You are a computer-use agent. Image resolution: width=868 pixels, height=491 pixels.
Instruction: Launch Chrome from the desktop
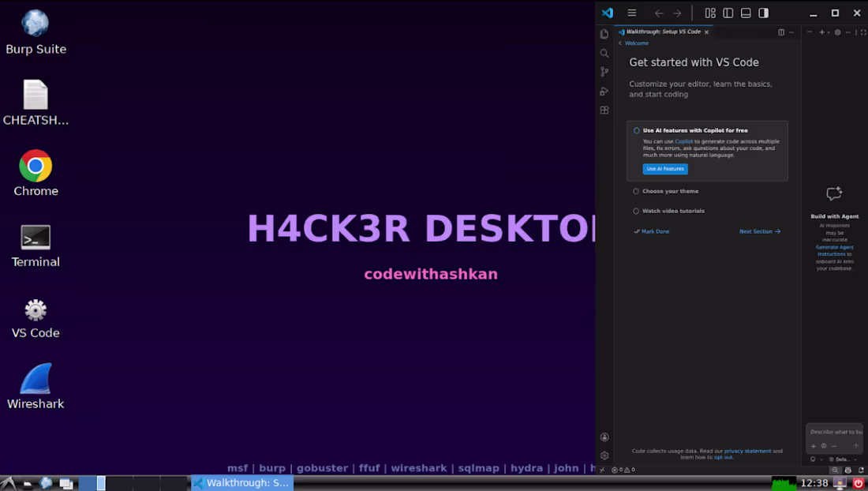click(x=36, y=173)
